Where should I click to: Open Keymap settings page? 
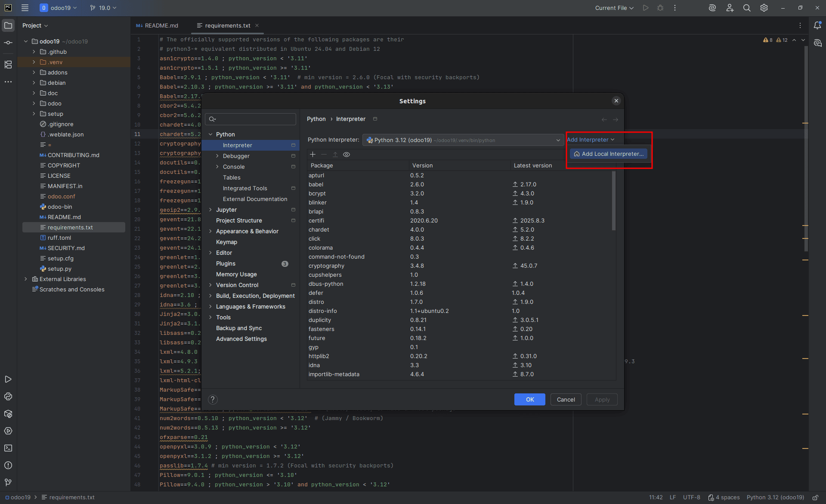(x=226, y=242)
